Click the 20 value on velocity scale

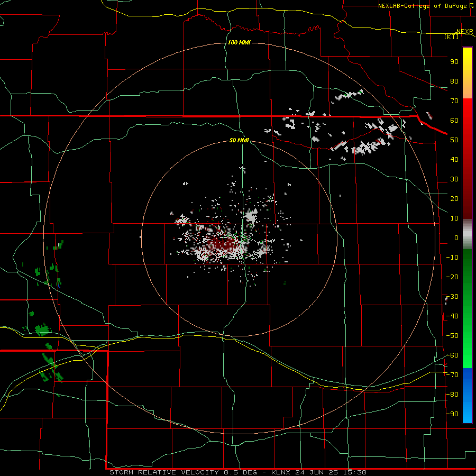454,199
